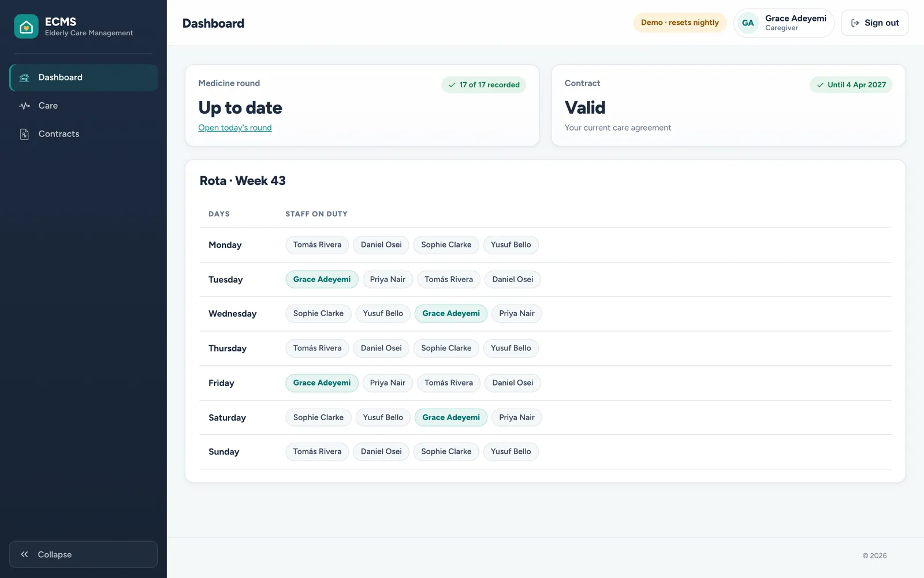The width and height of the screenshot is (924, 578).
Task: Select Daniel Osei chip on Friday
Action: (x=513, y=383)
